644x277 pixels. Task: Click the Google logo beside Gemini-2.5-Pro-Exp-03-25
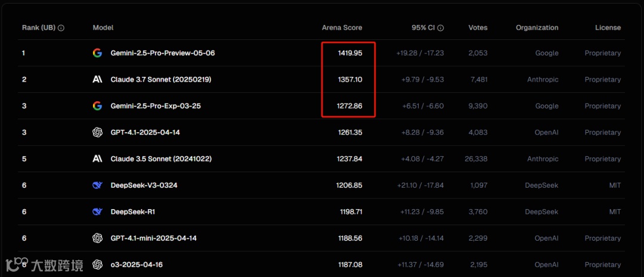coord(97,106)
